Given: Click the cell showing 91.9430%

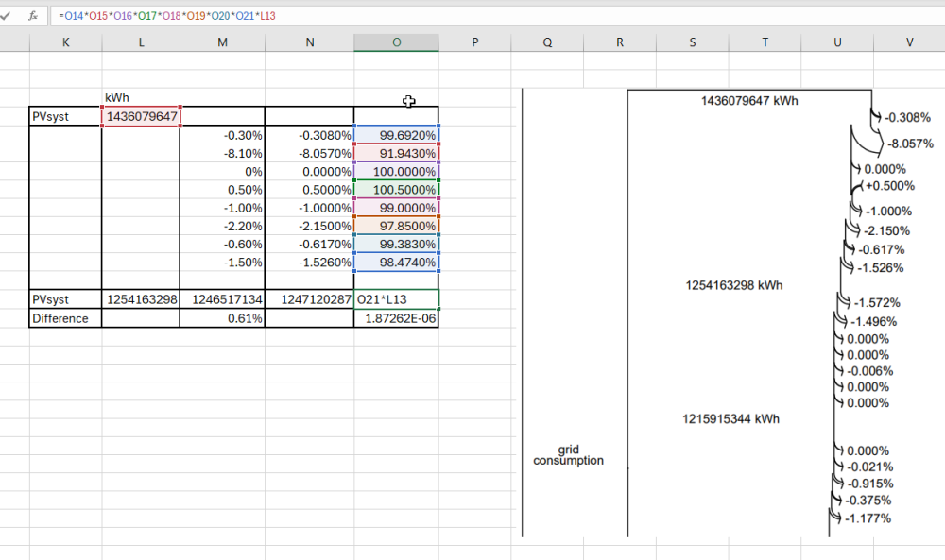Looking at the screenshot, I should click(396, 153).
